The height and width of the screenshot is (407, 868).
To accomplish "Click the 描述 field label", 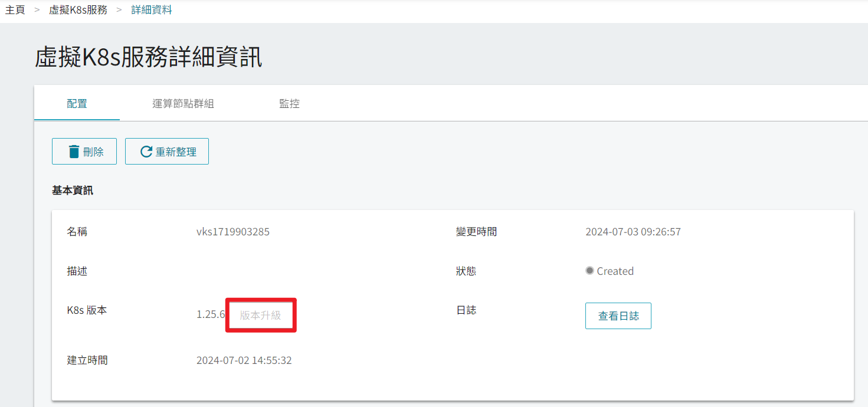I will (x=77, y=271).
